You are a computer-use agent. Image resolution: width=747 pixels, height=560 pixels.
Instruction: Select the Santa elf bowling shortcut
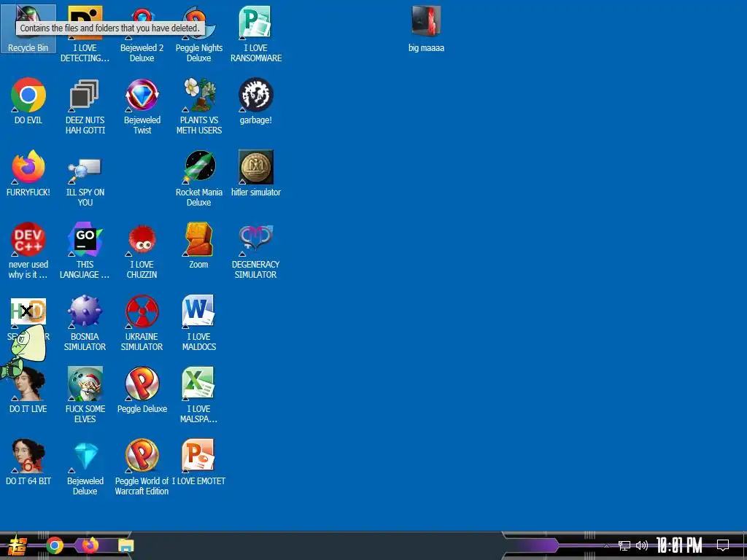point(85,394)
